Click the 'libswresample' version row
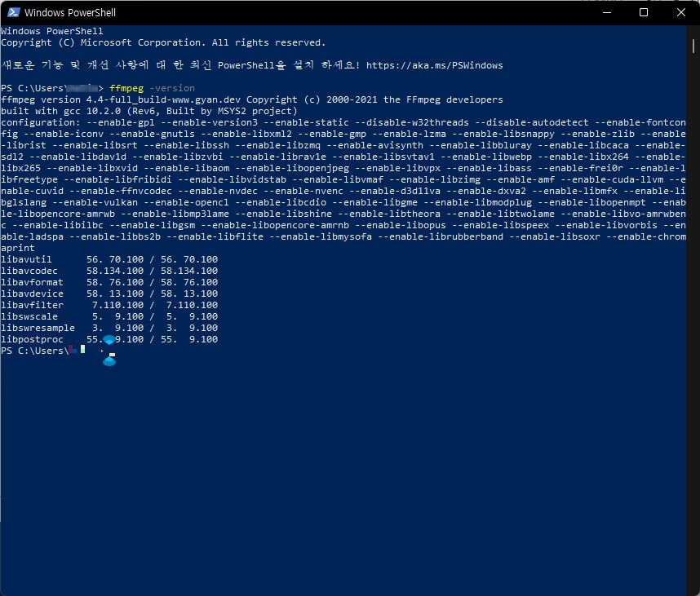Image resolution: width=700 pixels, height=596 pixels. pyautogui.click(x=109, y=328)
